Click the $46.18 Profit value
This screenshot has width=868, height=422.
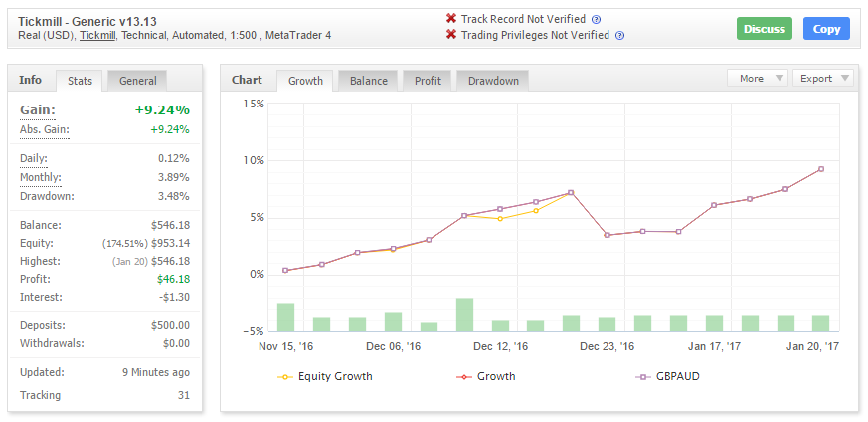173,279
